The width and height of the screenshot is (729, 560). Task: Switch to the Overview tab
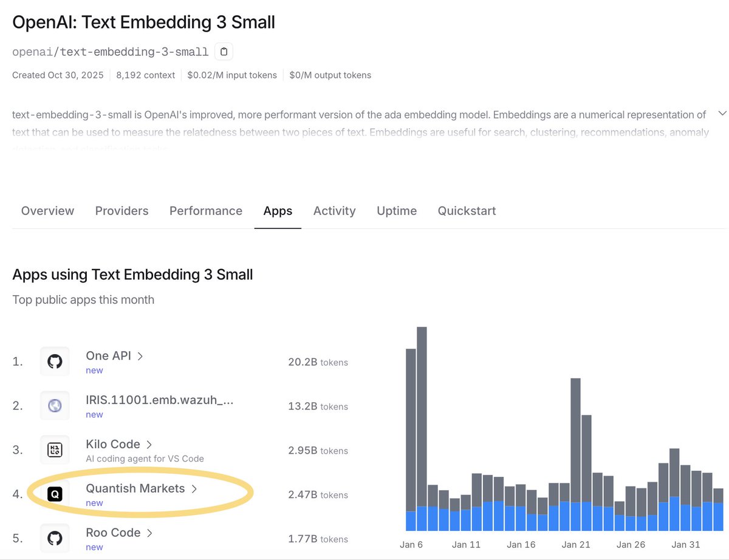point(47,211)
